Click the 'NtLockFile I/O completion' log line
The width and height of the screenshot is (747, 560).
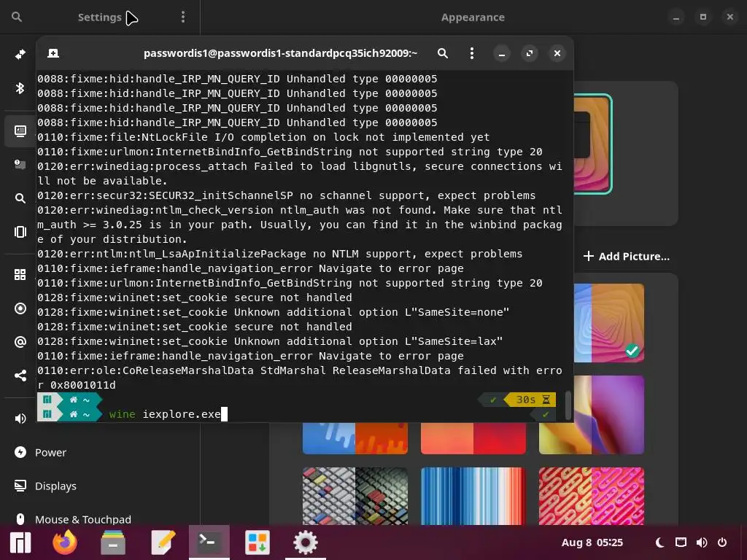click(x=263, y=137)
